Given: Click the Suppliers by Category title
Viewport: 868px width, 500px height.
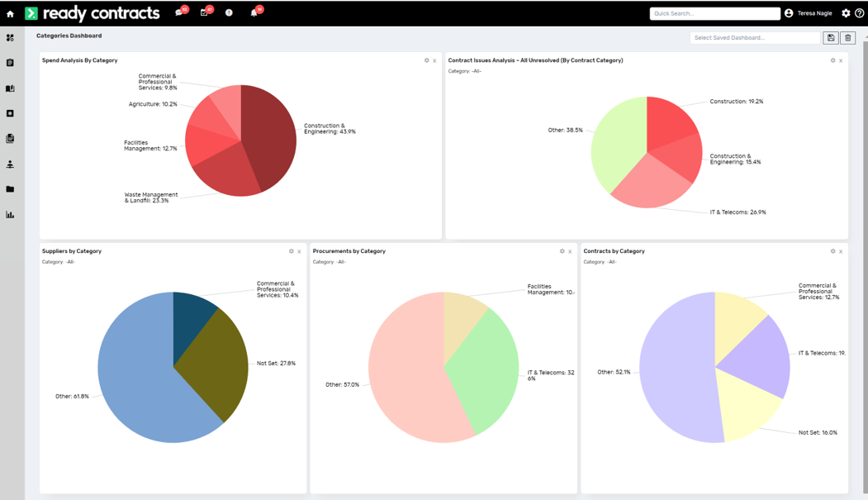Looking at the screenshot, I should point(72,251).
